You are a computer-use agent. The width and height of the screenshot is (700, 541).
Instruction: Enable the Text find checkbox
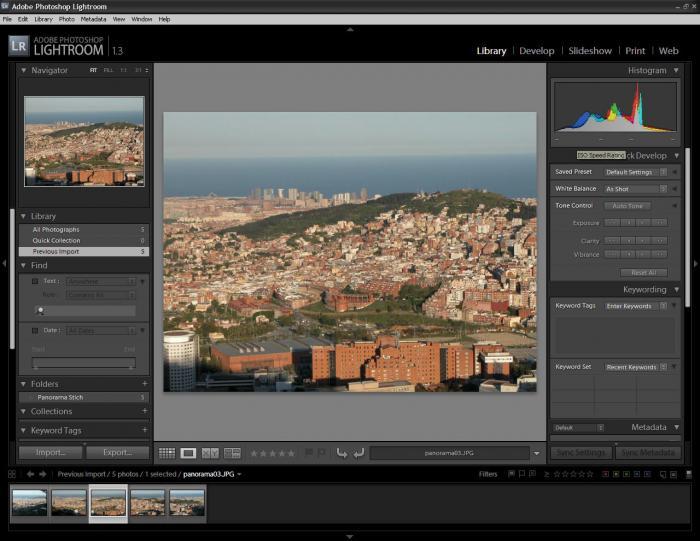[35, 281]
